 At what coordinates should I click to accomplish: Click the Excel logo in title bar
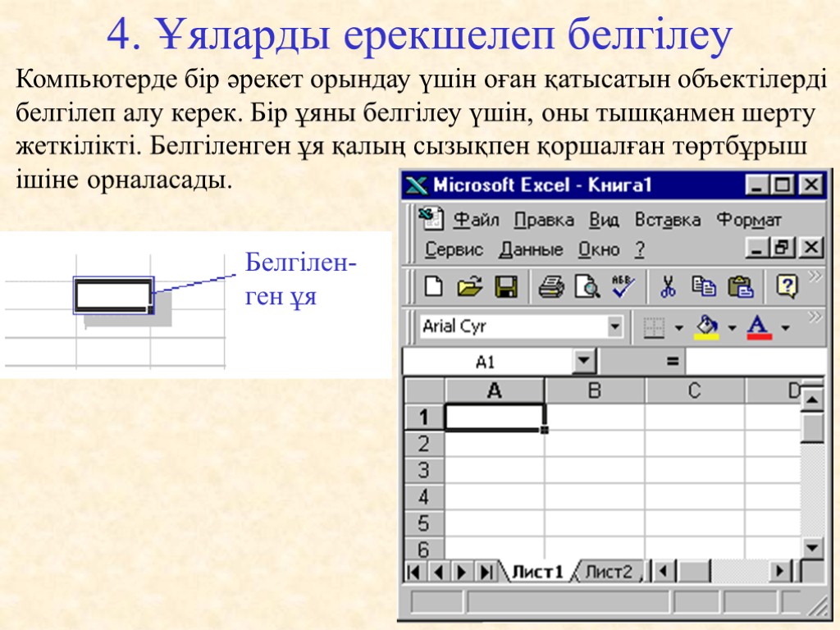pyautogui.click(x=416, y=185)
